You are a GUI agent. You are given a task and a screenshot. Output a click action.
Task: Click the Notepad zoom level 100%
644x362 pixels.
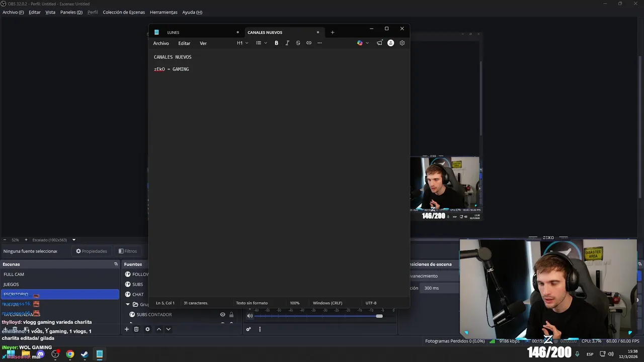pos(294,303)
